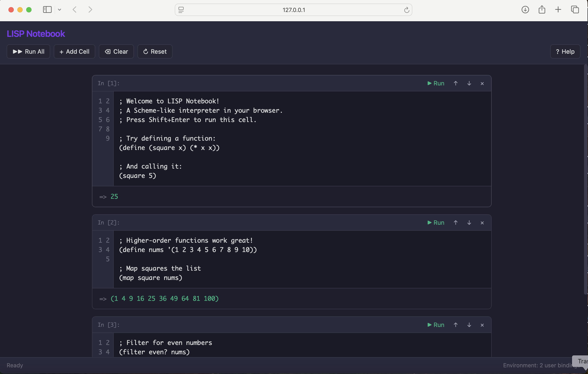Click the Run All button
The image size is (588, 374).
pos(28,51)
